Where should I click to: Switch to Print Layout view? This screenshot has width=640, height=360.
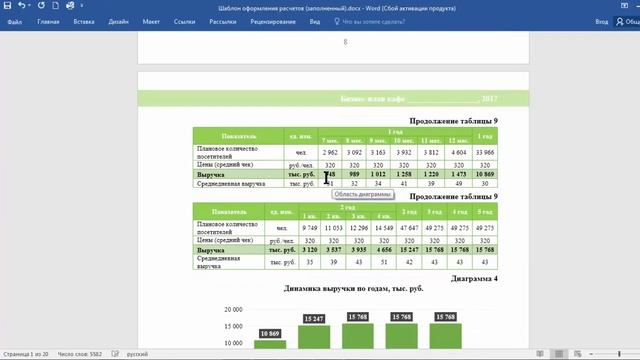pyautogui.click(x=559, y=354)
